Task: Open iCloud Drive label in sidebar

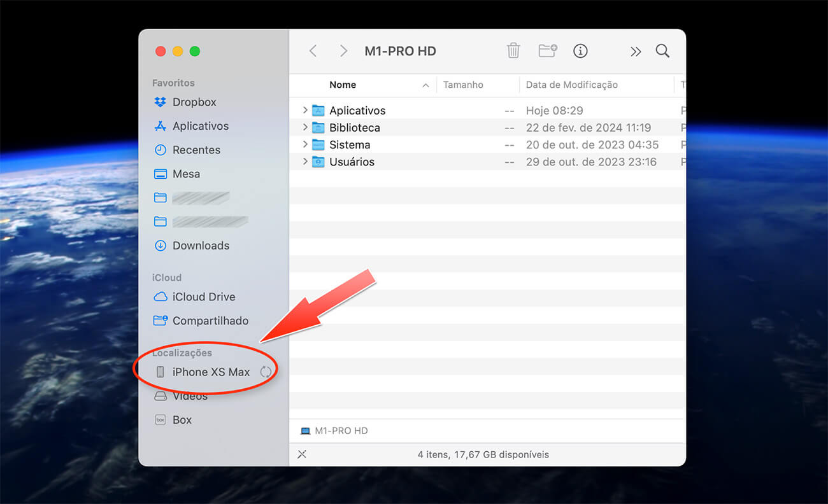Action: pos(204,297)
